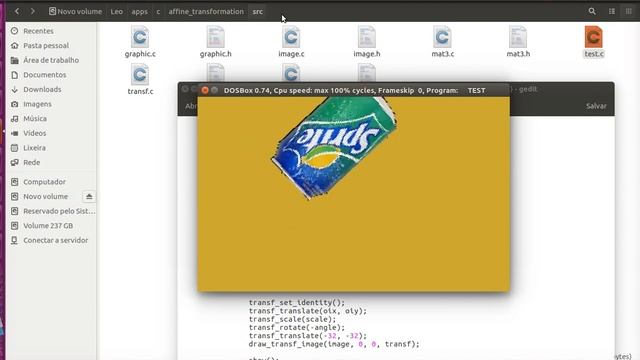This screenshot has width=640, height=360.
Task: Click the transf_scale(scale) line in gedit
Action: [x=292, y=319]
